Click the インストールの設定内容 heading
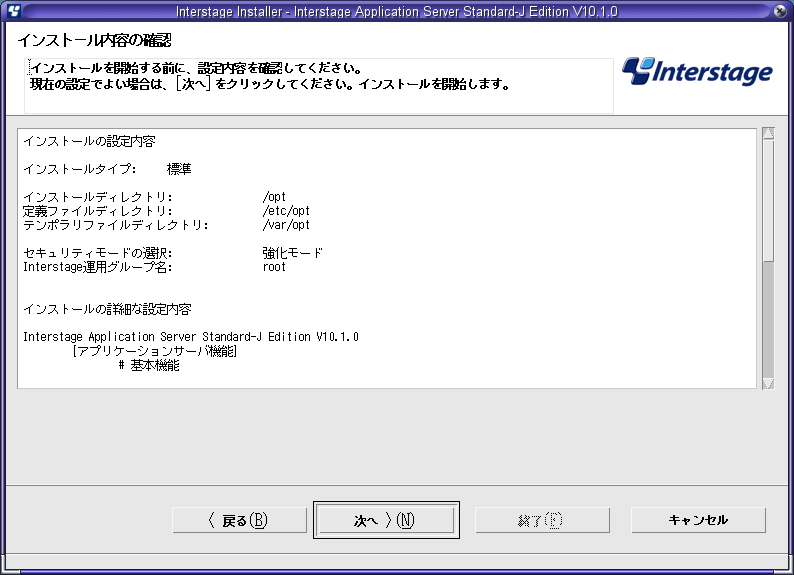 pyautogui.click(x=89, y=141)
